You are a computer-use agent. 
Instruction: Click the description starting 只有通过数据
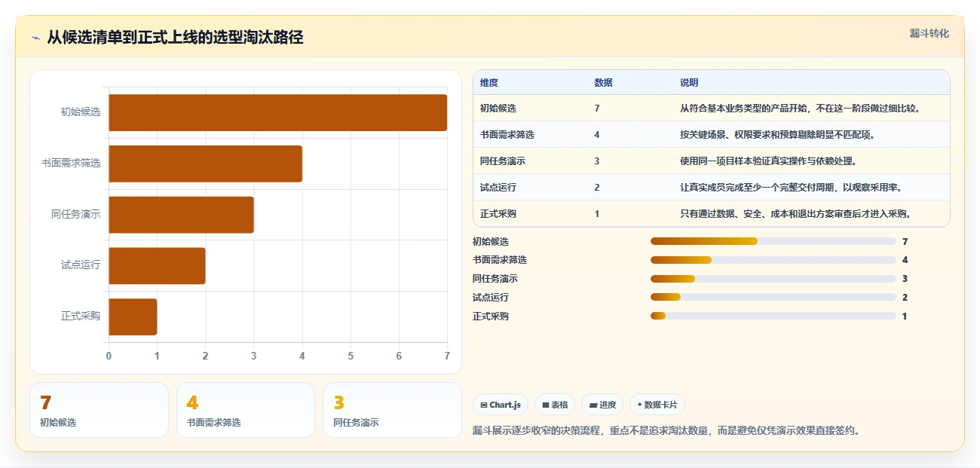pyautogui.click(x=796, y=214)
